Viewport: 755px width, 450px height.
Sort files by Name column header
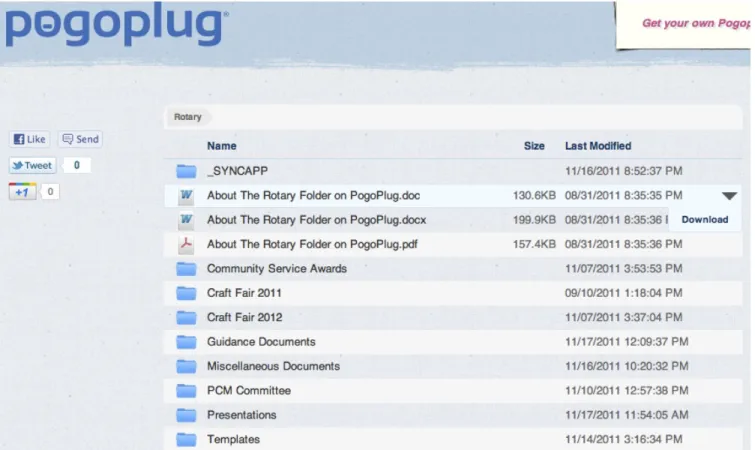click(221, 146)
